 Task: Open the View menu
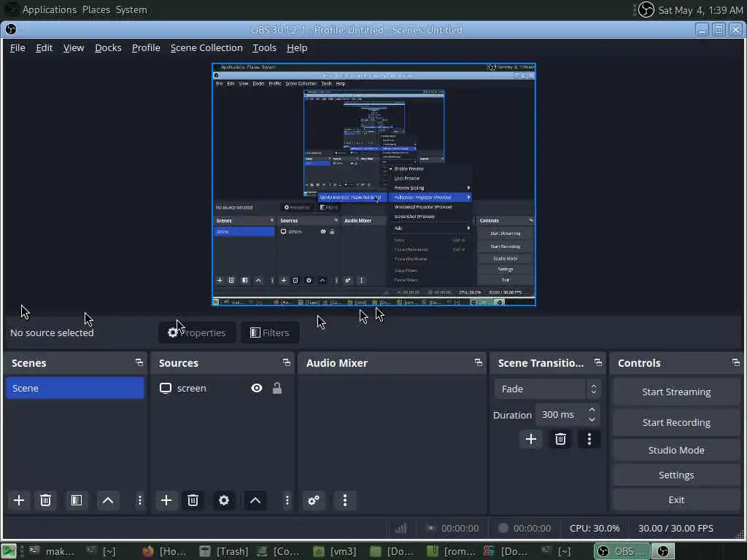point(74,47)
